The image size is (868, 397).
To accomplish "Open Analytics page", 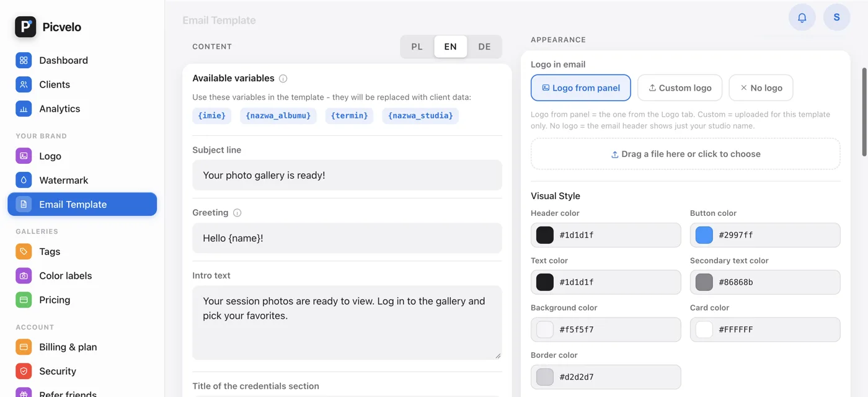I will (x=82, y=109).
